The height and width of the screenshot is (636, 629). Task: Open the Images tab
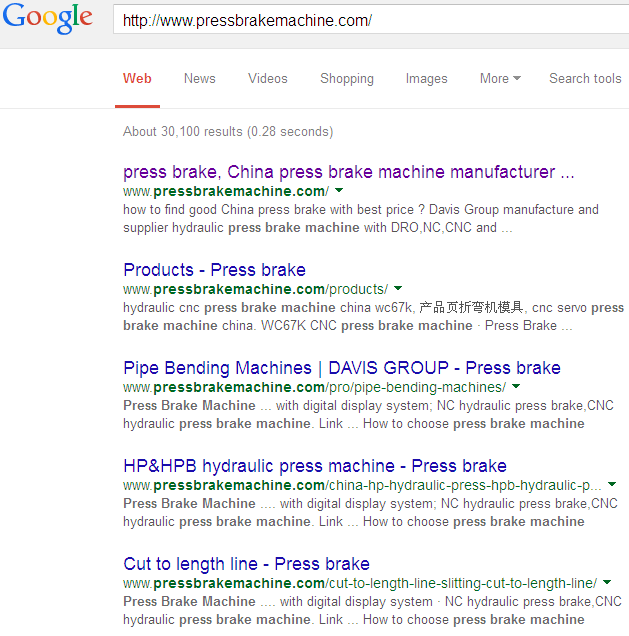[x=426, y=79]
